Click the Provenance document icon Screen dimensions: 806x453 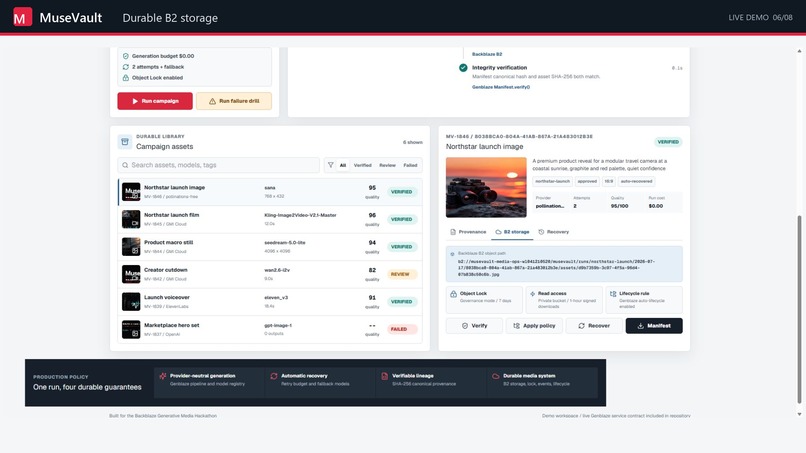(x=453, y=232)
